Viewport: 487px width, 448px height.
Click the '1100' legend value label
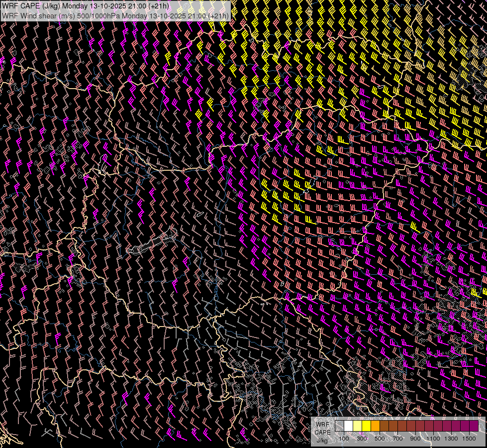click(x=433, y=439)
